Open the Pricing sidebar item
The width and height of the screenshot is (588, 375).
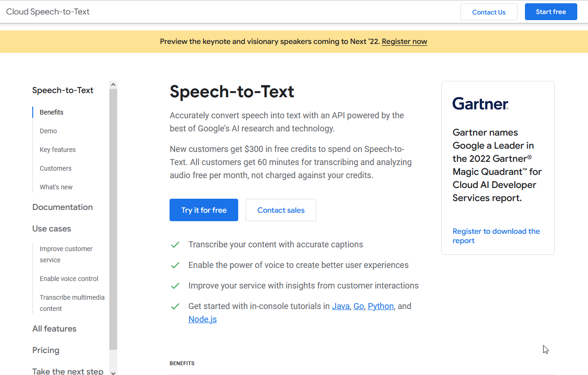[x=46, y=350]
